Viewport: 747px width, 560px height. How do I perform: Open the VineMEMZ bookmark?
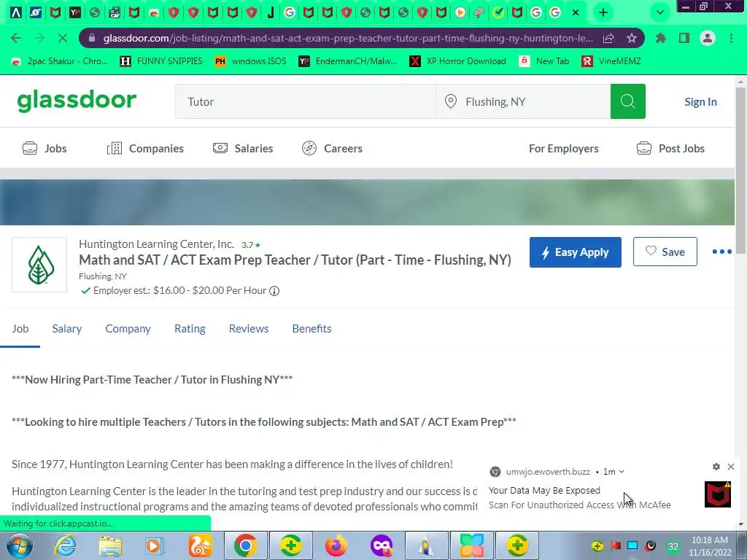pyautogui.click(x=611, y=61)
